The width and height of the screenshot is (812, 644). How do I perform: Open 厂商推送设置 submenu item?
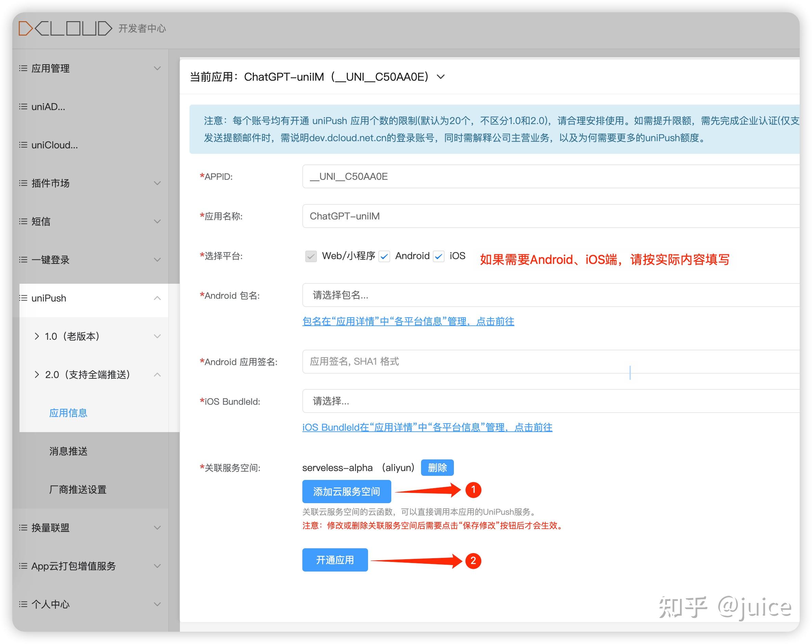point(78,490)
